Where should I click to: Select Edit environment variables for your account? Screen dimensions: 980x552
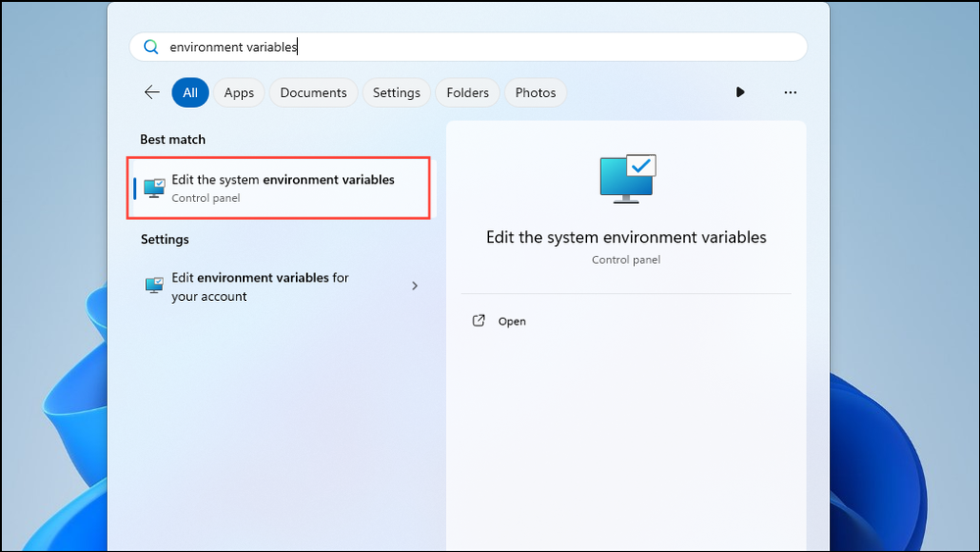(278, 286)
